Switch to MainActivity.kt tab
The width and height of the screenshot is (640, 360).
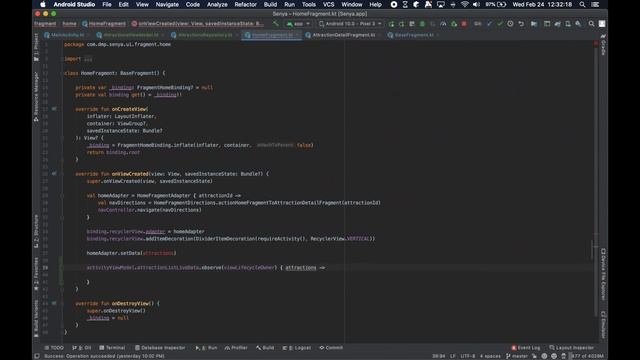(64, 35)
